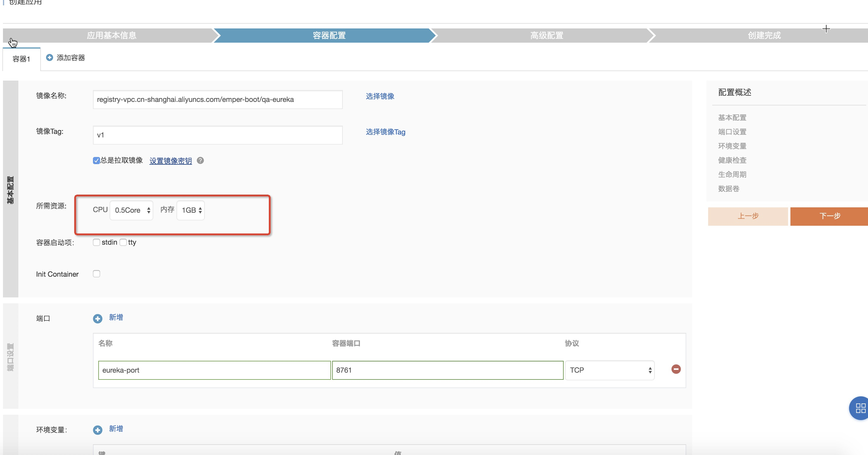Go to the 应用基本信息 step
This screenshot has width=868, height=455.
pos(112,35)
